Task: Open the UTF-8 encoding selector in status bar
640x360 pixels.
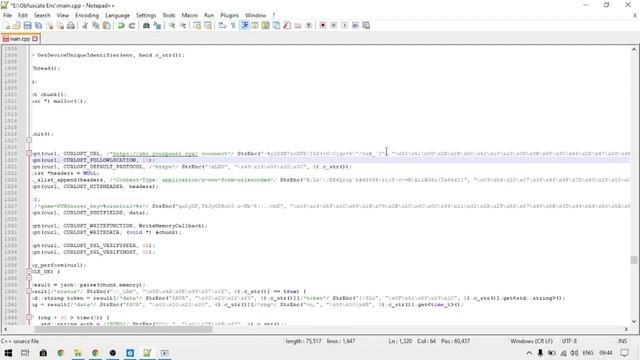Action: pos(569,341)
